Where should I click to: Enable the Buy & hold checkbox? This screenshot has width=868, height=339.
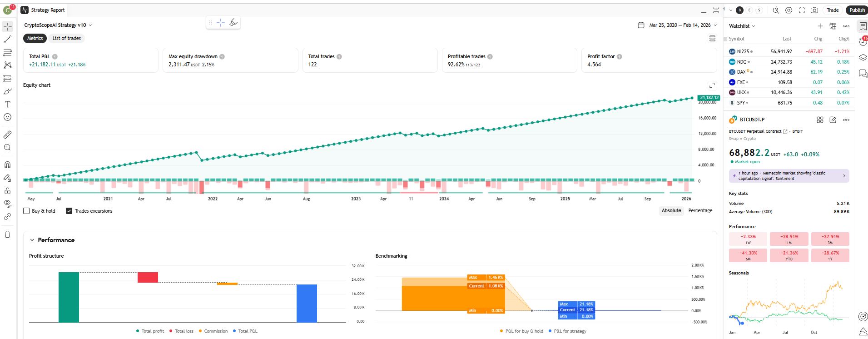27,211
